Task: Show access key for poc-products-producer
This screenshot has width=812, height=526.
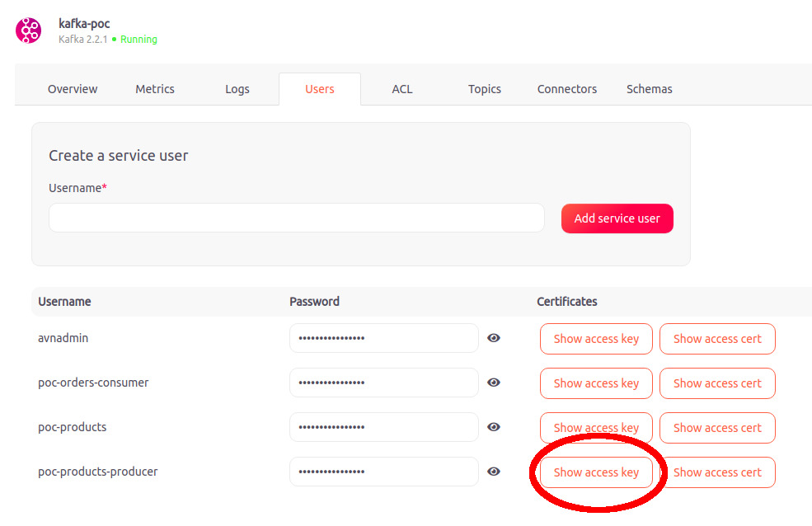Action: tap(596, 472)
